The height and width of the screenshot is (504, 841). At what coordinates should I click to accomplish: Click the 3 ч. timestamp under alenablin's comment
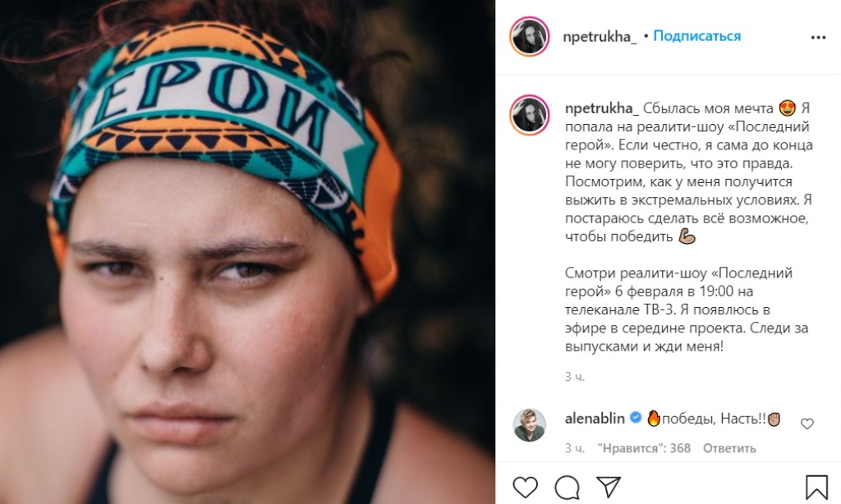point(574,448)
